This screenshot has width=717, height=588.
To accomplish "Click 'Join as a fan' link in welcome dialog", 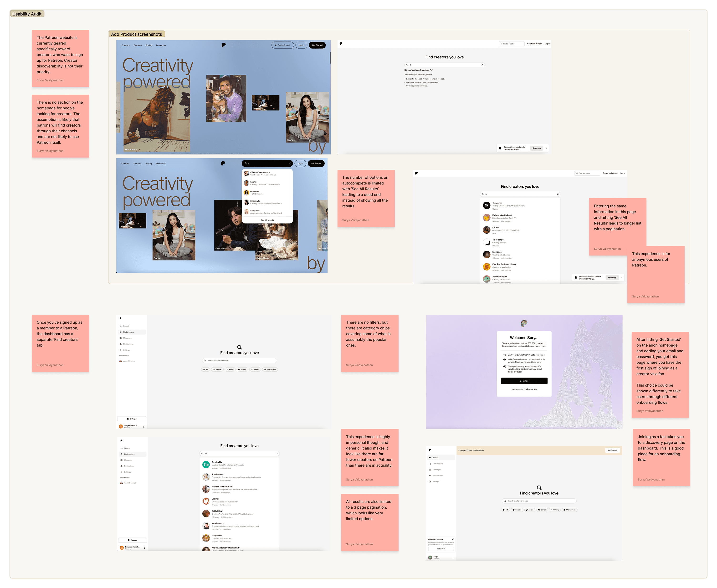I will coord(531,389).
